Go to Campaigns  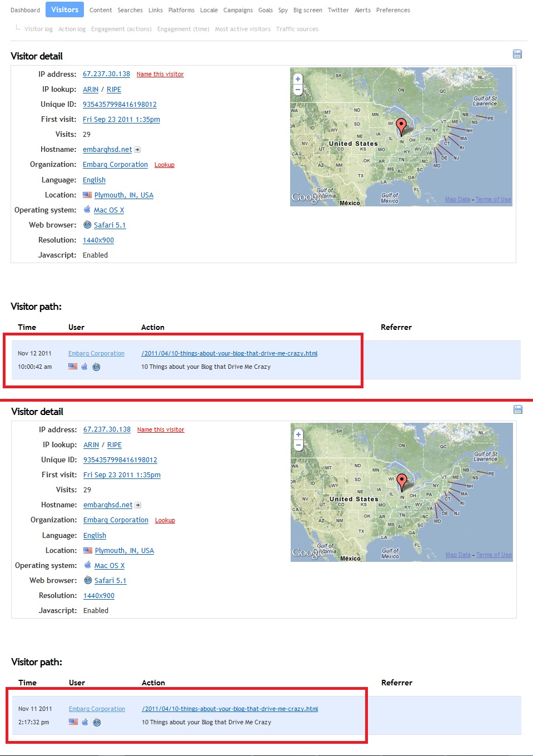click(238, 10)
